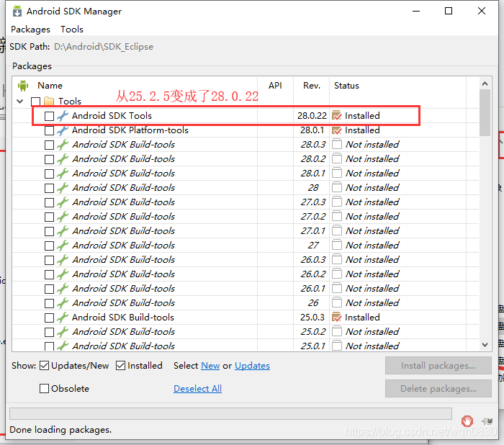Screen dimensions: 504x445
Task: Click not-installed status icon for rev 28.0.1
Action: pos(336,173)
